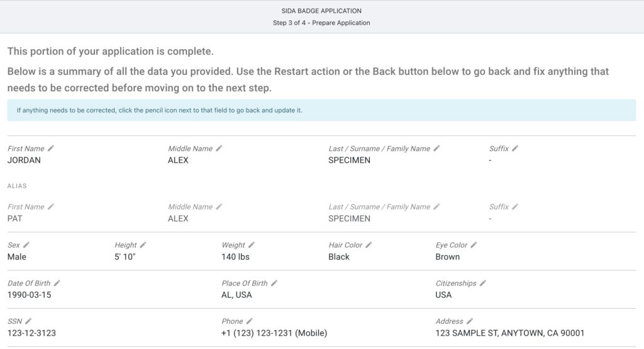The image size is (644, 349).
Task: Edit Date Of Birth using pencil icon
Action: 57,283
